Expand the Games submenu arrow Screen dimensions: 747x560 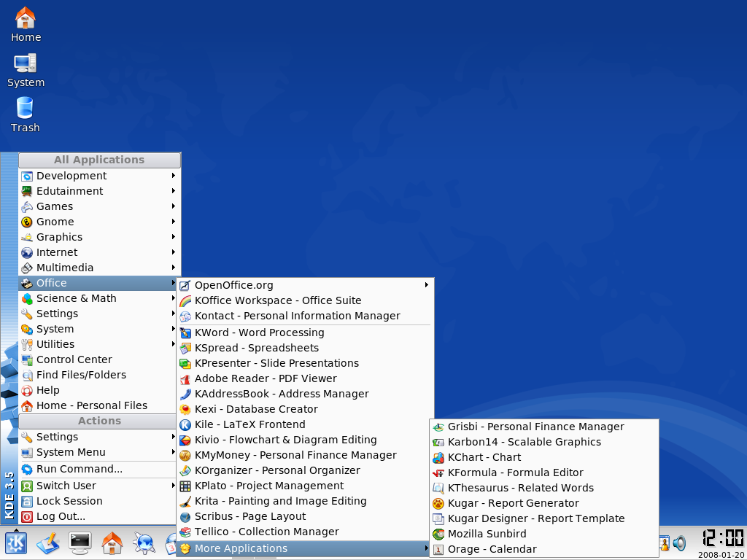tap(174, 206)
